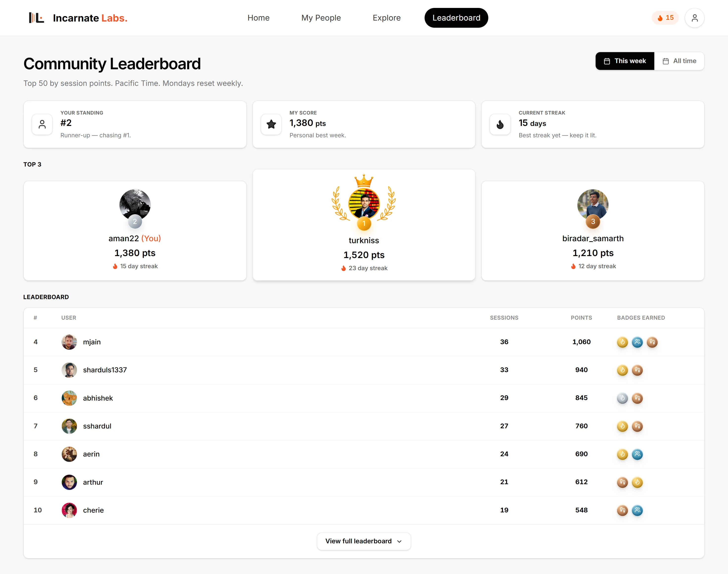Open the My People tab
The height and width of the screenshot is (574, 728).
321,18
